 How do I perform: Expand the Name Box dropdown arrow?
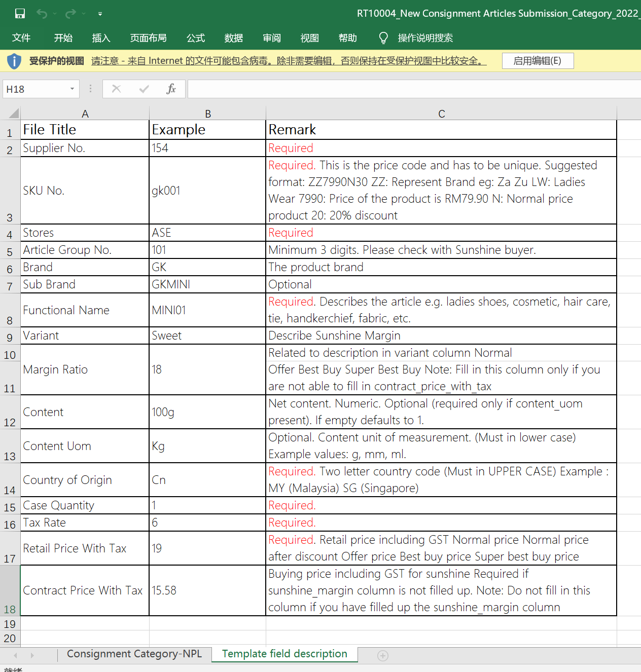72,89
